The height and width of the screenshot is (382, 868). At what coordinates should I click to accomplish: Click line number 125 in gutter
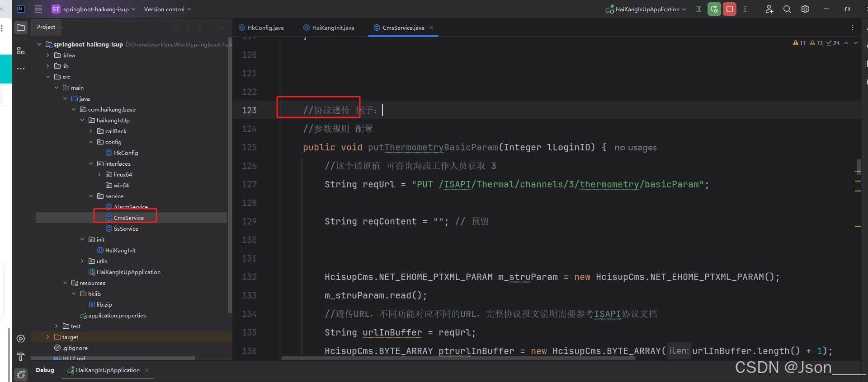click(249, 147)
